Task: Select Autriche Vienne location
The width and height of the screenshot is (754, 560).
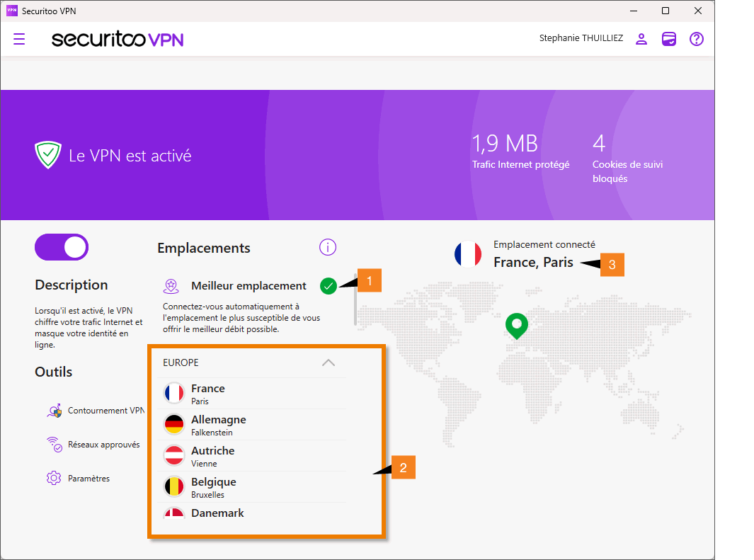Action: tap(252, 456)
